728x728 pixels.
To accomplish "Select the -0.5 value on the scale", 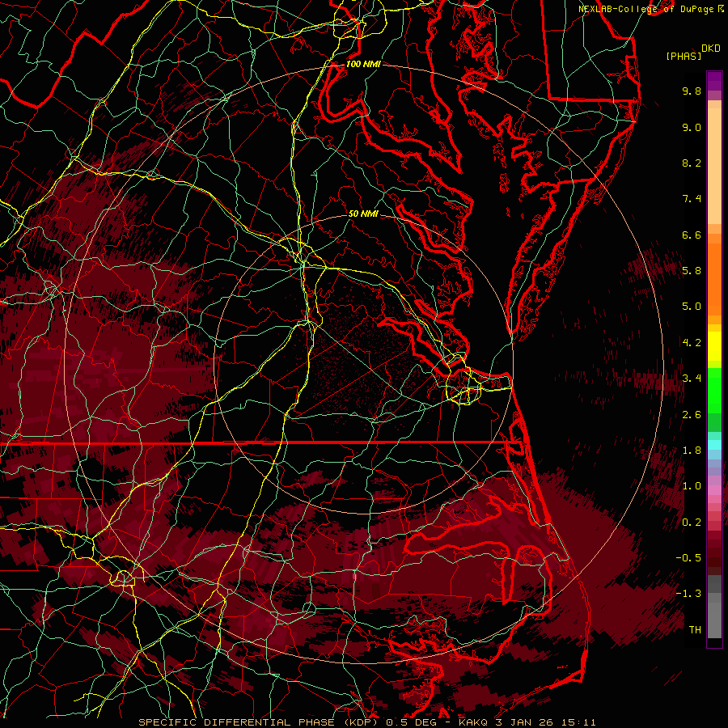I will coord(688,558).
